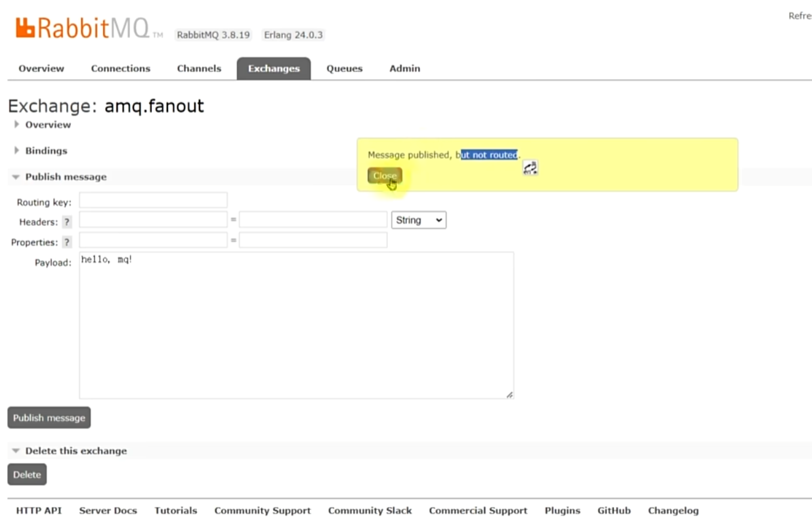Open the Tutorials footer link
The height and width of the screenshot is (524, 812).
pos(176,510)
